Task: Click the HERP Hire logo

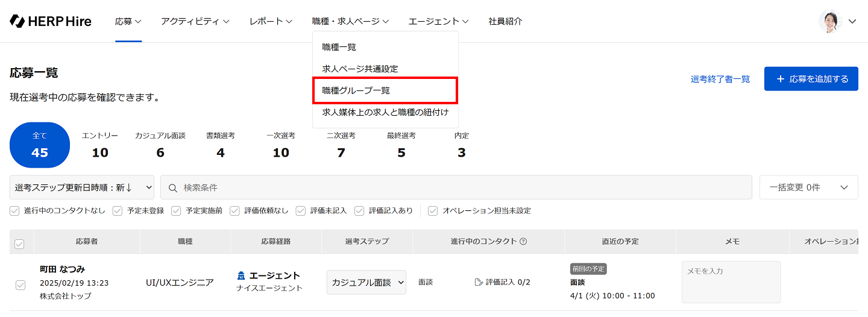Action: 51,21
